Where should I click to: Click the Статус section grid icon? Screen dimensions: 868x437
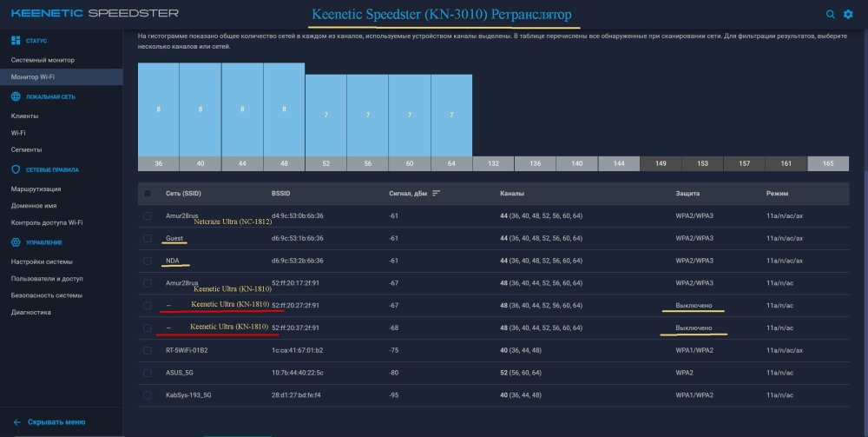click(x=16, y=41)
